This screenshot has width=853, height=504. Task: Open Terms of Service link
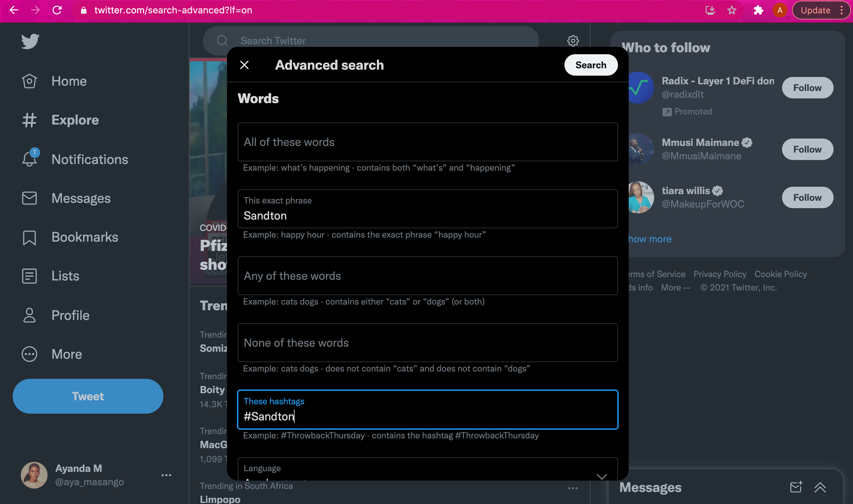pyautogui.click(x=656, y=274)
